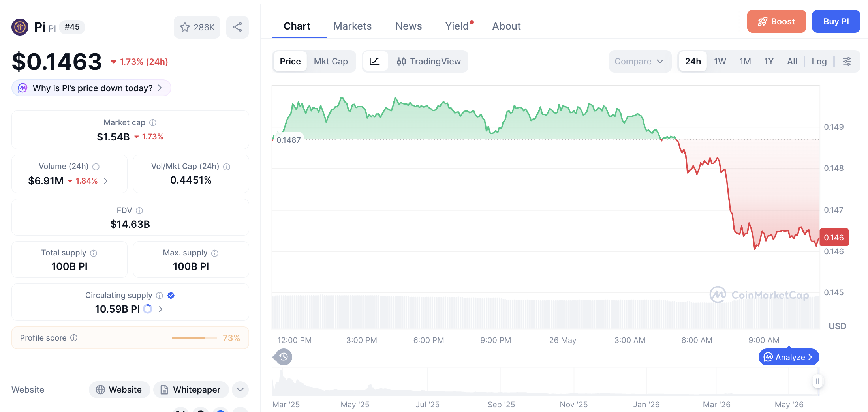Click the Profile score progress bar
The height and width of the screenshot is (412, 868).
[194, 338]
